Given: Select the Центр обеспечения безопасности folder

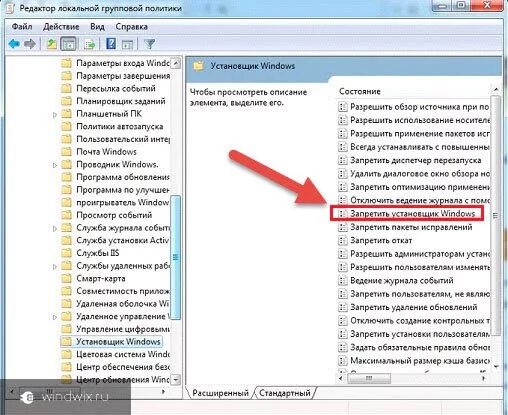Looking at the screenshot, I should [x=116, y=367].
